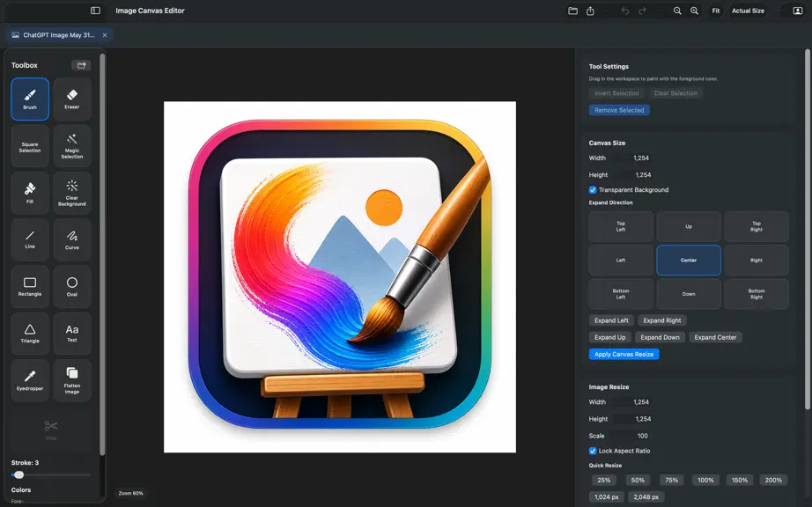Click the Expand Left button
The height and width of the screenshot is (507, 812).
[x=611, y=320]
